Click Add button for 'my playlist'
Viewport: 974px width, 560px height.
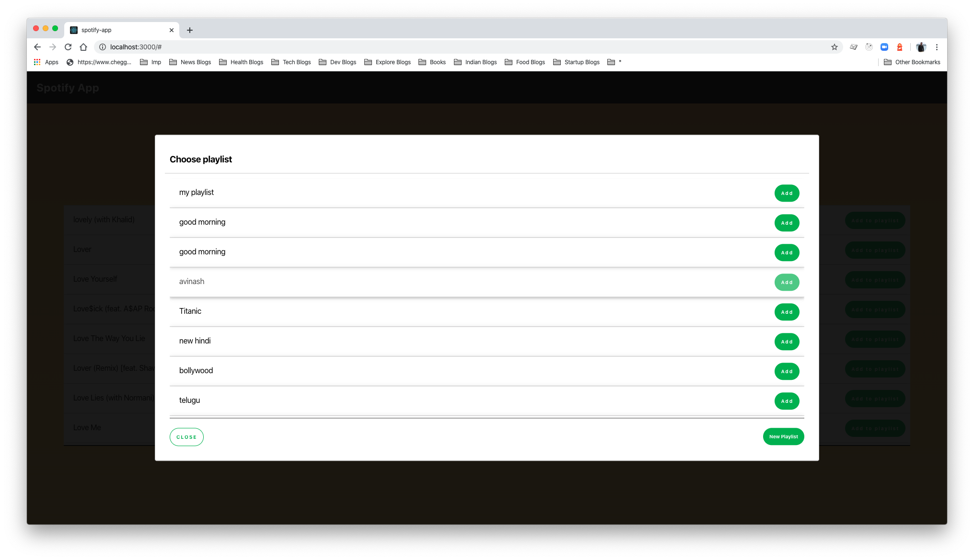coord(787,193)
